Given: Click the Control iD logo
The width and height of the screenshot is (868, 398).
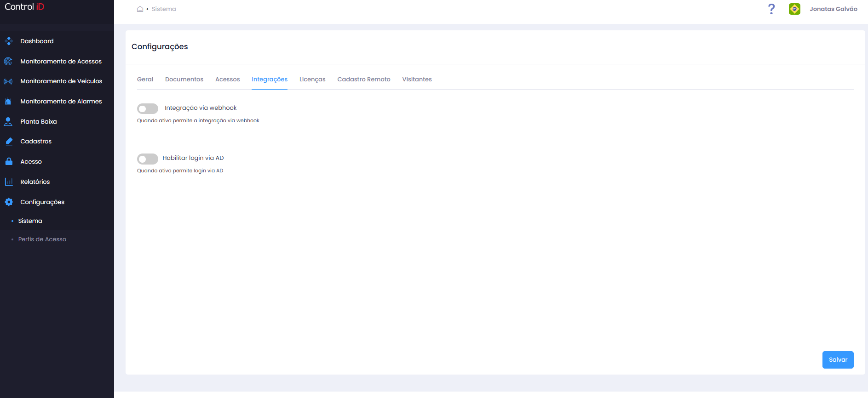Looking at the screenshot, I should coord(24,7).
